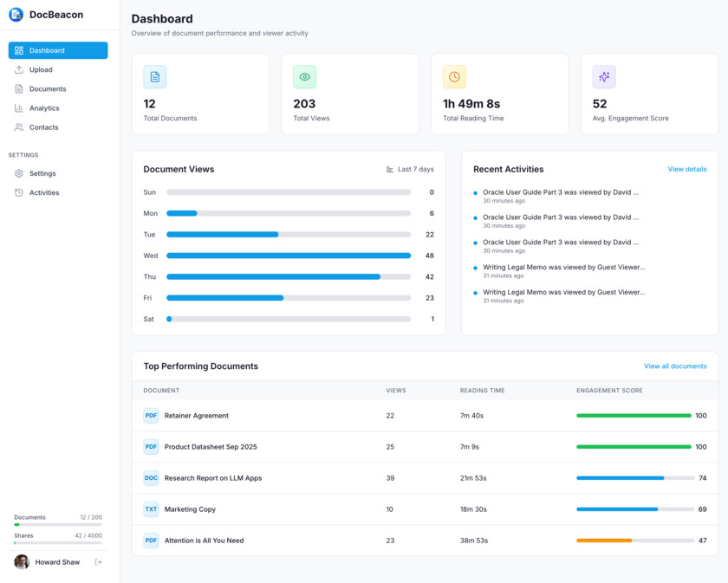This screenshot has width=728, height=583.
Task: Click the Total Views eye icon
Action: pos(304,77)
